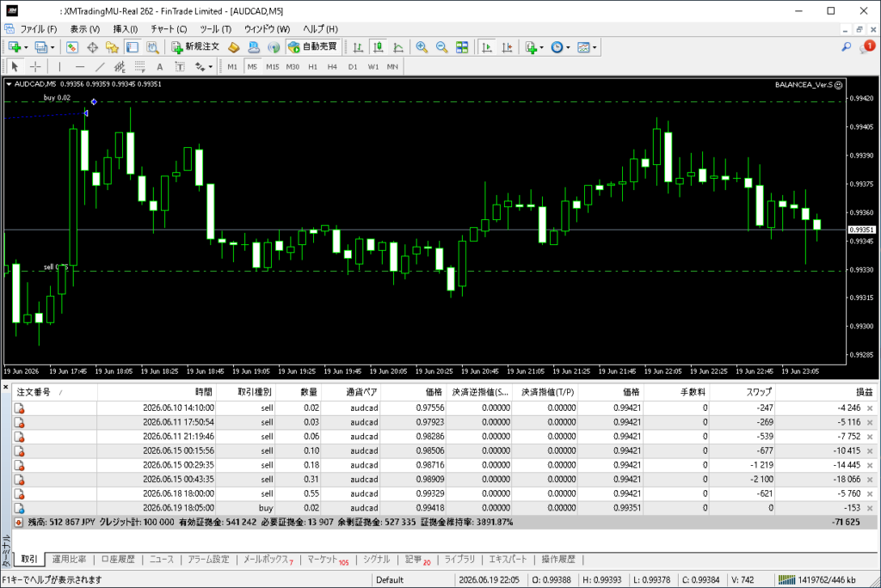Open the ファイル (F) menu

click(x=38, y=28)
